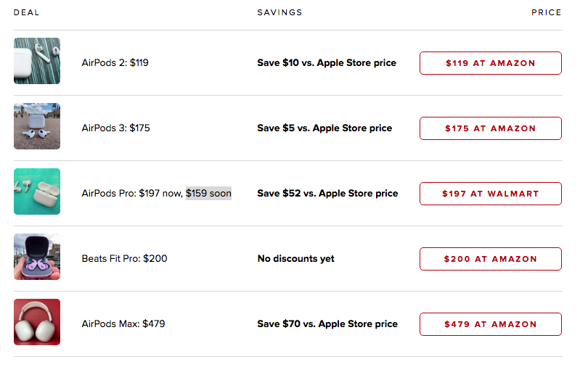Click the AirPods Max product image
Screen dimensions: 588x367
coord(37,322)
